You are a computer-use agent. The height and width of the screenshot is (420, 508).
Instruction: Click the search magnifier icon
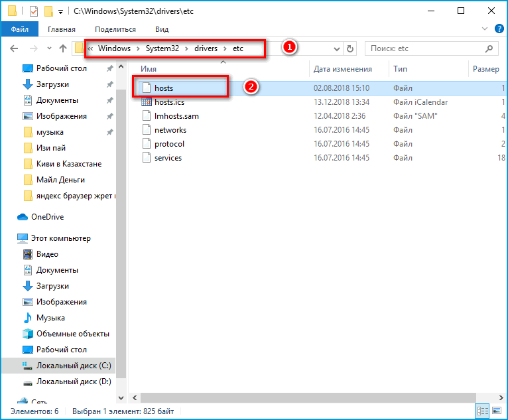point(489,48)
